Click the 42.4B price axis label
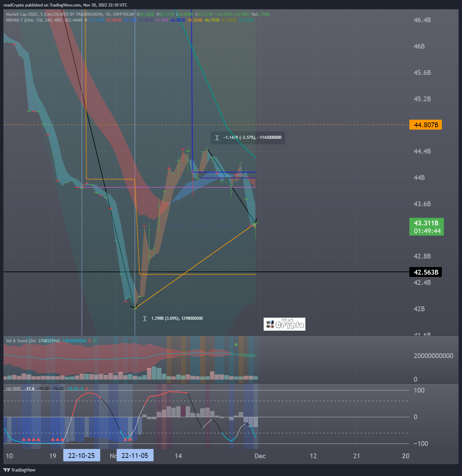 point(422,282)
